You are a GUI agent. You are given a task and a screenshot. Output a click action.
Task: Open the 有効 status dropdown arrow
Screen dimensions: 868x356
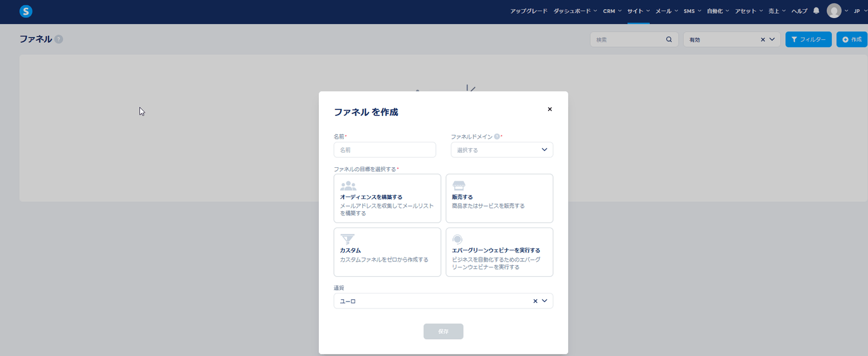click(772, 39)
